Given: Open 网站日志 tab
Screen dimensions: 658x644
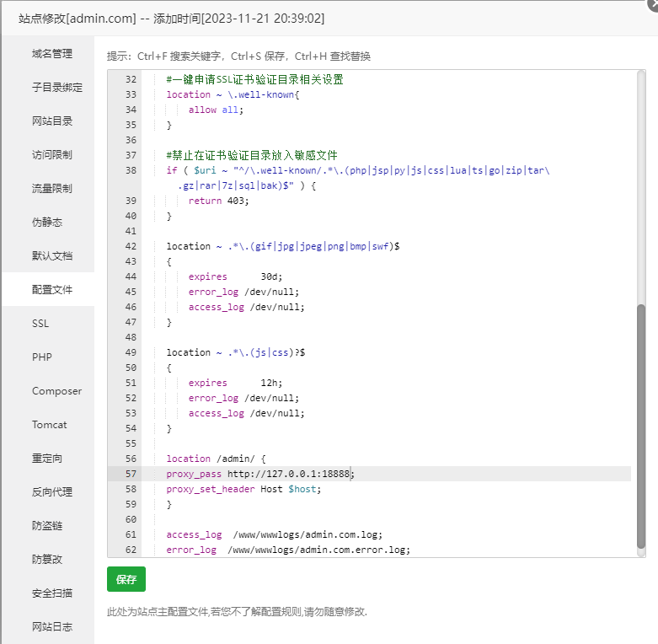Looking at the screenshot, I should tap(52, 627).
